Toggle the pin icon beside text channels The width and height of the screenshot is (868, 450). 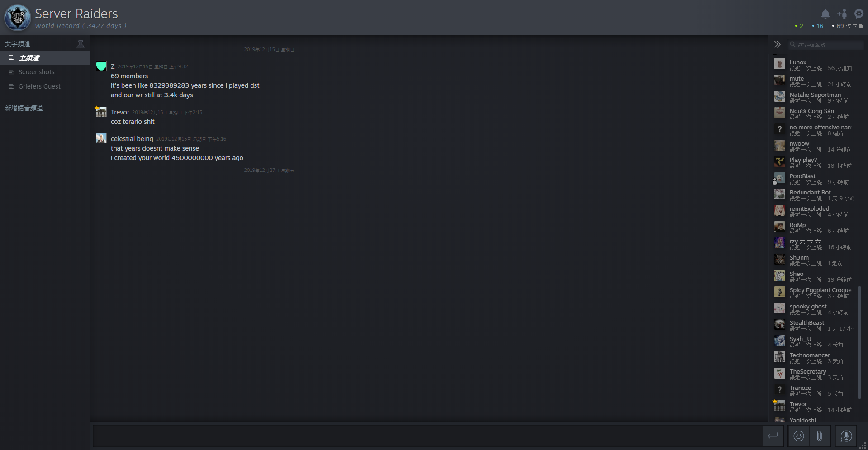(81, 44)
